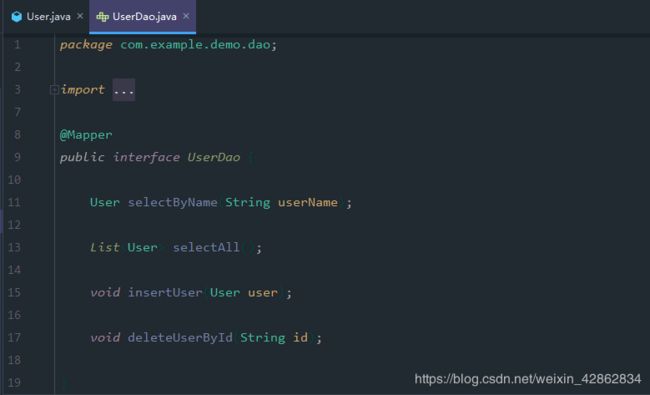Click the import keyword on line 3
The height and width of the screenshot is (395, 650).
pyautogui.click(x=82, y=90)
